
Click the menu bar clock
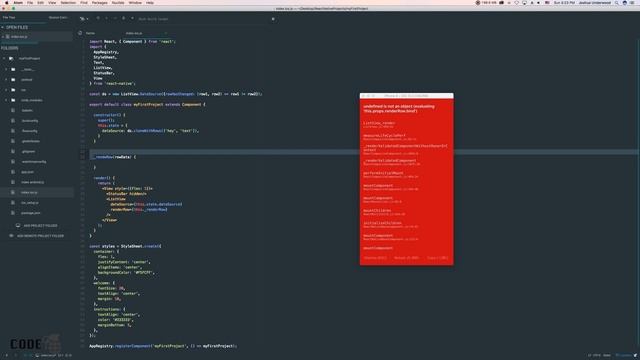(x=564, y=2)
